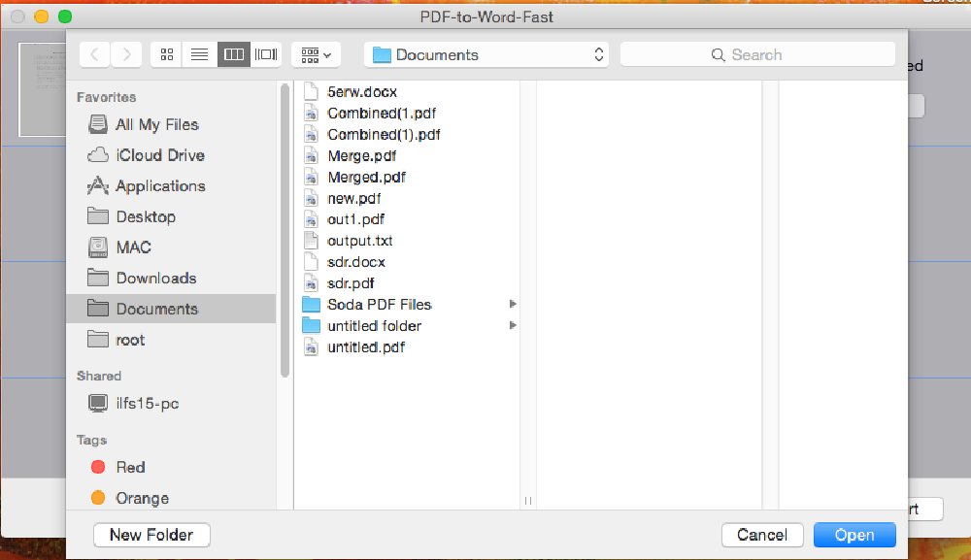Click the column resize handle
Image resolution: width=971 pixels, height=560 pixels.
pos(527,501)
